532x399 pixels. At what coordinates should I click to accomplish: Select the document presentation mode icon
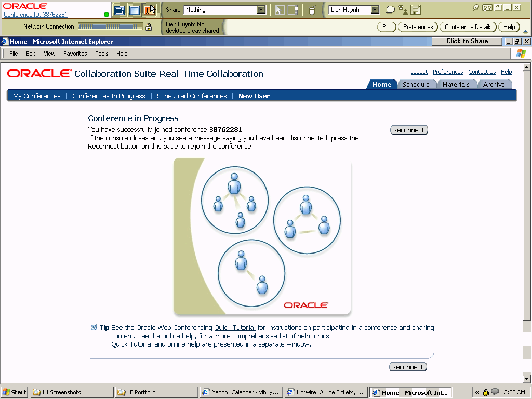click(x=119, y=10)
